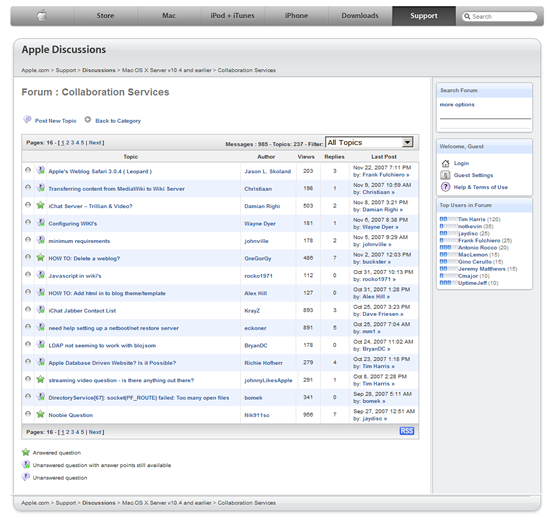Click the more options link in Search Forum

pyautogui.click(x=457, y=105)
